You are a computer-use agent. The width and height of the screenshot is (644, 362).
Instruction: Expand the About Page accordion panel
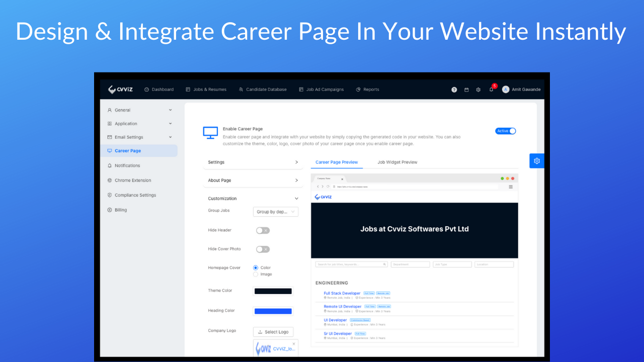[253, 180]
